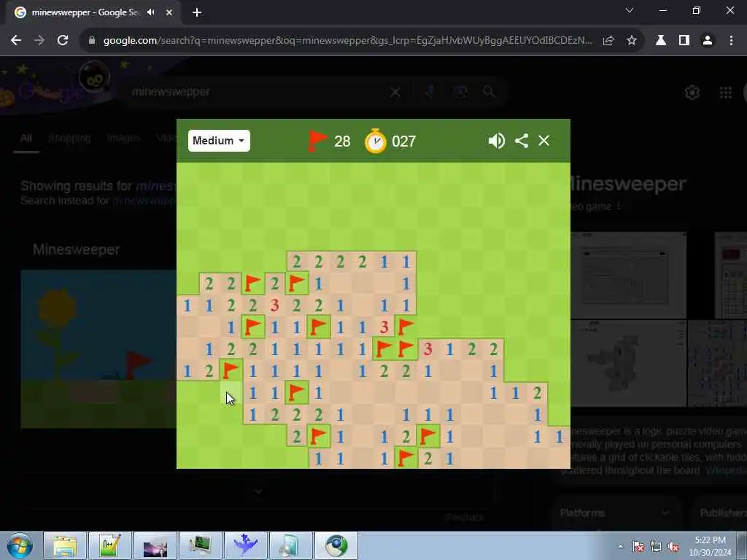Open Action Center flag in tray
The height and width of the screenshot is (560, 747).
(x=638, y=546)
